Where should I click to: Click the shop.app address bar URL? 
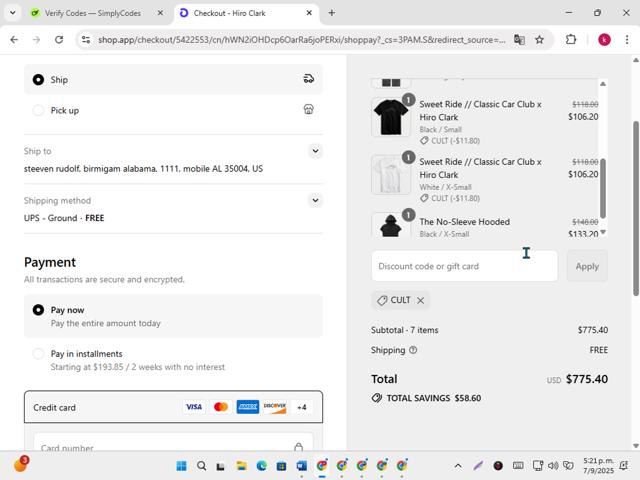point(302,40)
